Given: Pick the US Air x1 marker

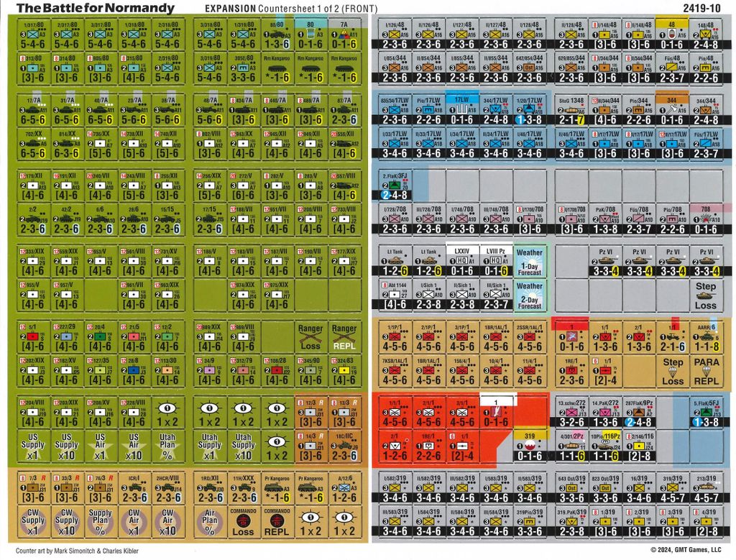Looking at the screenshot, I should pos(100,446).
